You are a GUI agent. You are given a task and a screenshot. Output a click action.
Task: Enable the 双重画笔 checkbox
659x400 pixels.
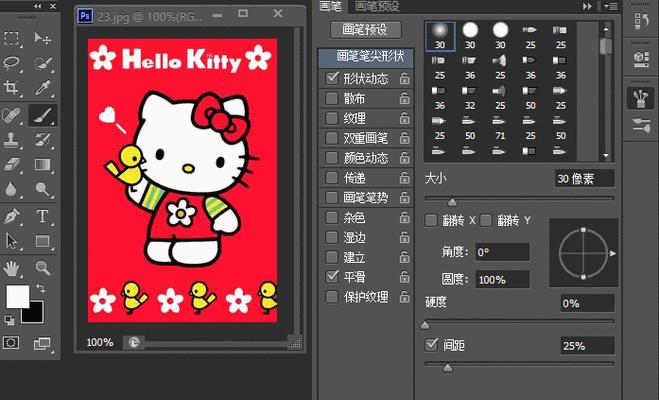[332, 138]
